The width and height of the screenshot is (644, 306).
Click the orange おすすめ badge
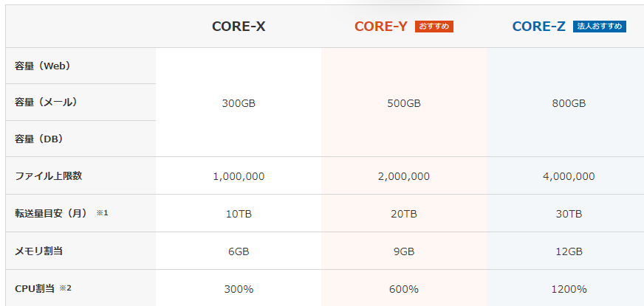coord(434,27)
